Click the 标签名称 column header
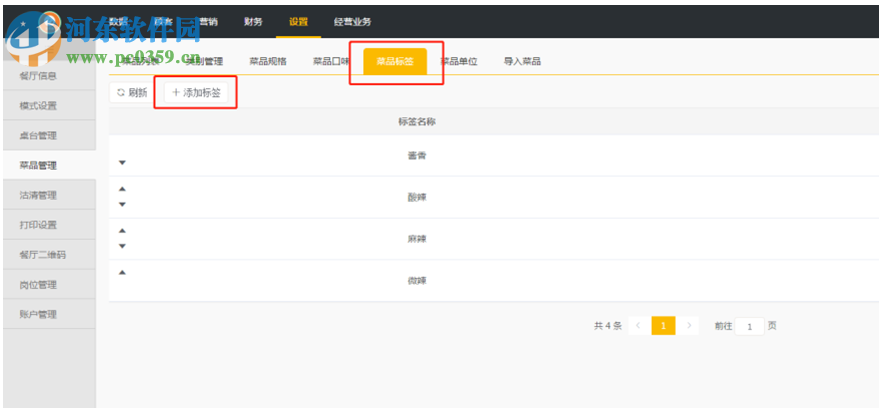This screenshot has height=408, width=879. point(417,122)
